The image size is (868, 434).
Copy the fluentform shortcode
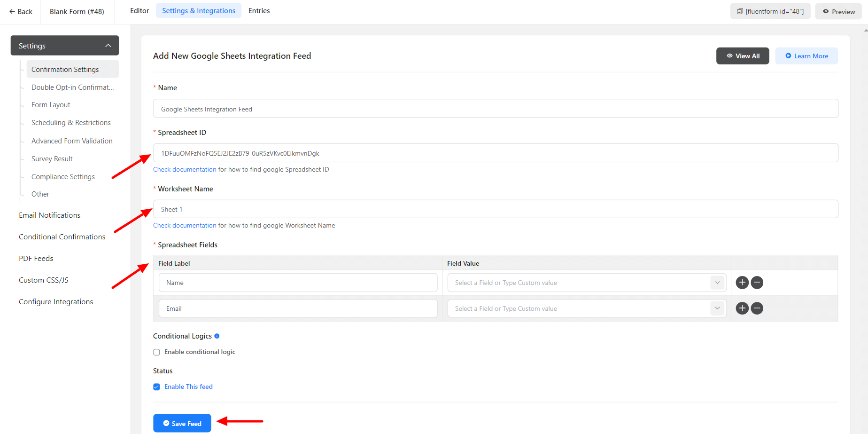pos(770,11)
